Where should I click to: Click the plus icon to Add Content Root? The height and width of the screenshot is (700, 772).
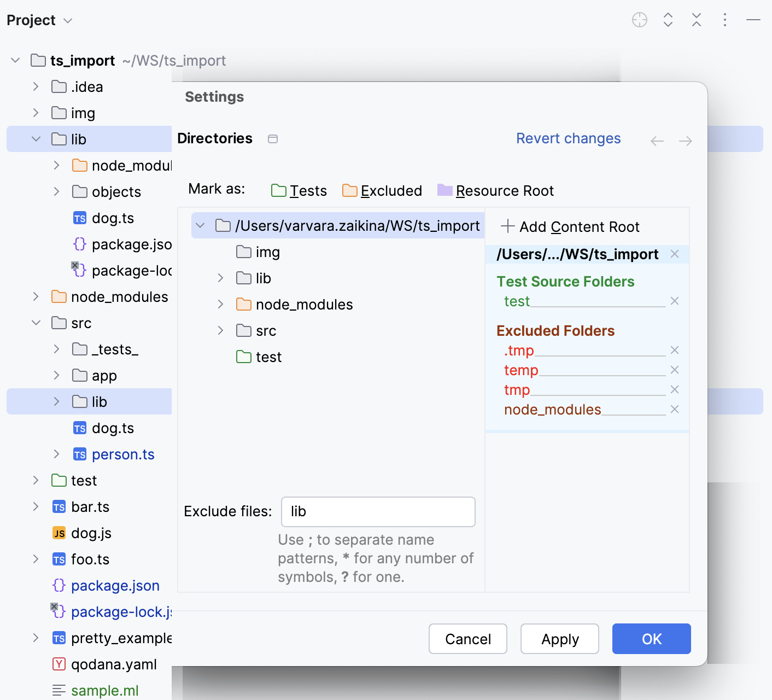tap(508, 226)
